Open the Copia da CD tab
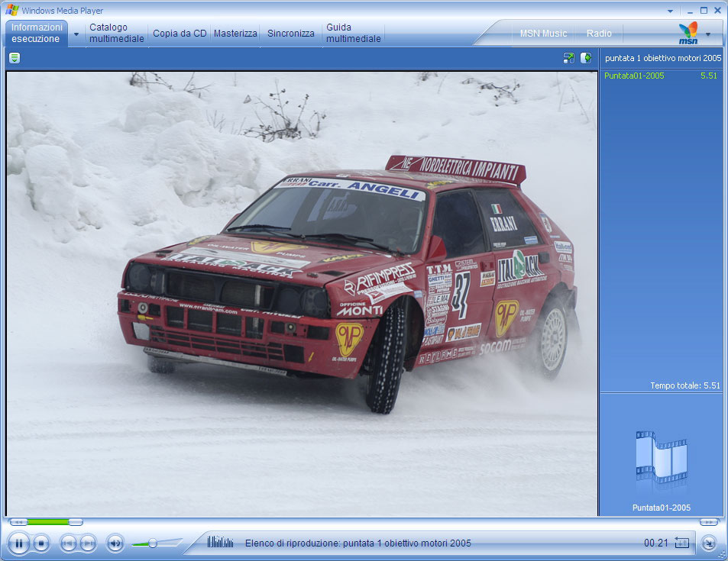 [180, 34]
